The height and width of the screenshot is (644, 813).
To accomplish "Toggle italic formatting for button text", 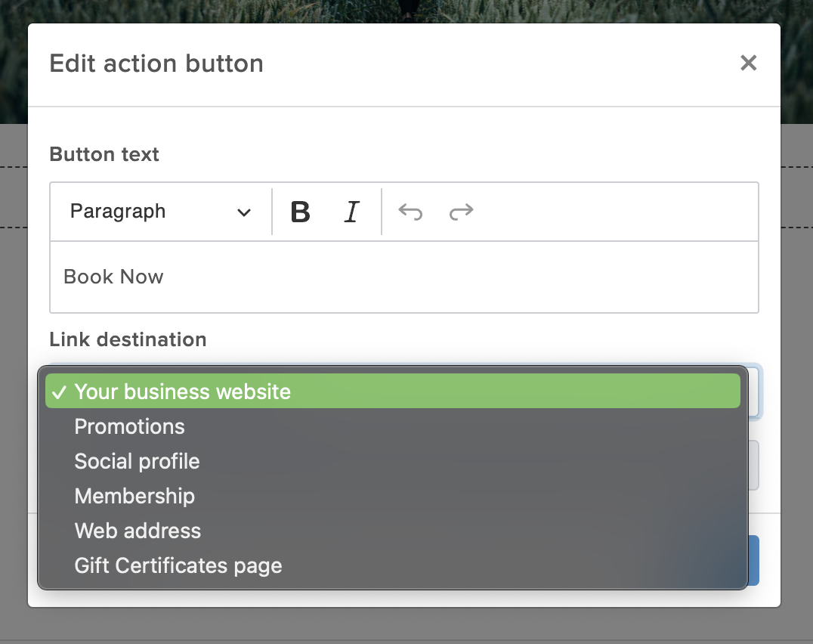I will coord(351,212).
